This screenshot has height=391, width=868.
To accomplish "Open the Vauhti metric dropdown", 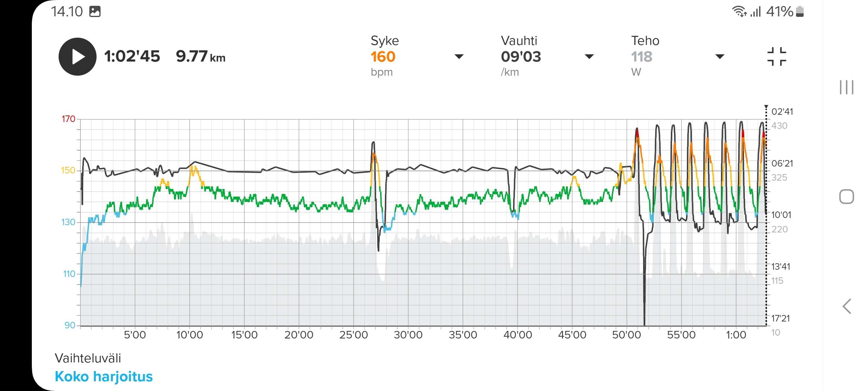I will [589, 56].
